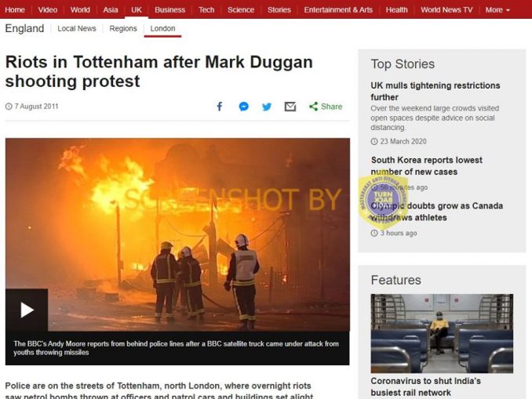Screen dimensions: 532x399
Task: Open the England section heading link
Action: pos(24,28)
